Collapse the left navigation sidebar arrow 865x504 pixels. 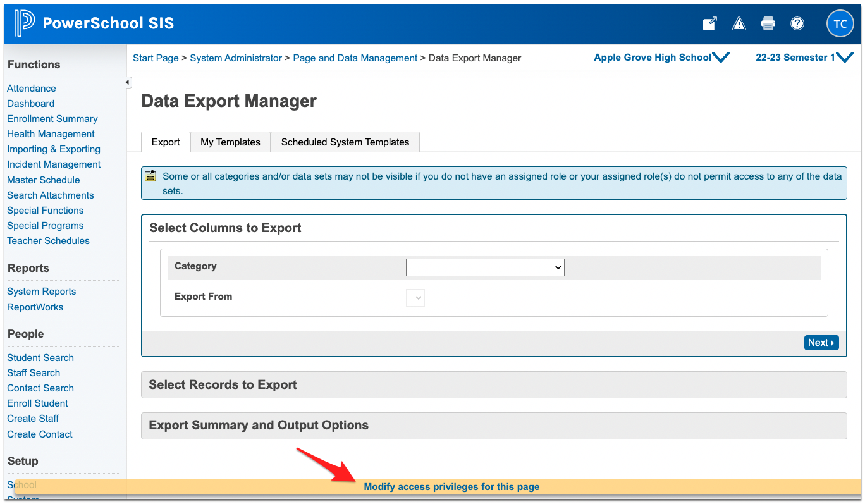pyautogui.click(x=128, y=82)
